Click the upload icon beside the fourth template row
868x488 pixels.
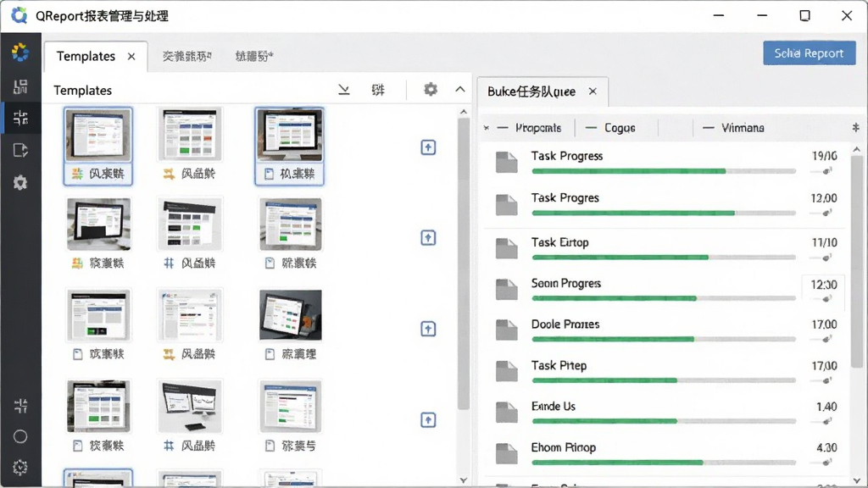(x=428, y=420)
